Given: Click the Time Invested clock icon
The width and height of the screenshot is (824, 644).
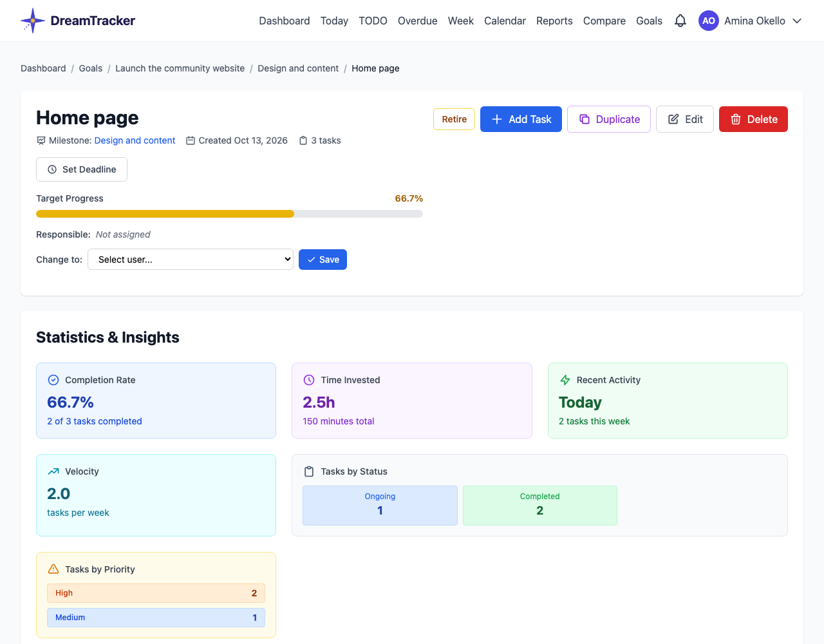Looking at the screenshot, I should click(309, 380).
